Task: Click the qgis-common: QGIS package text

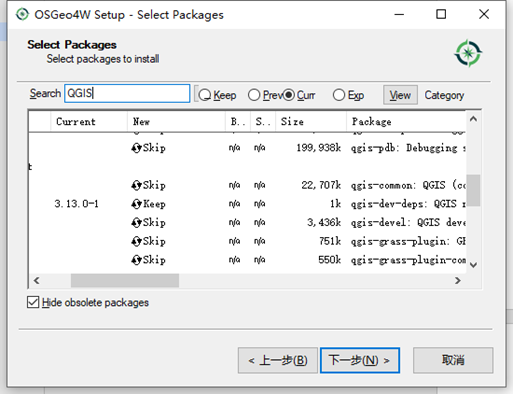Action: [408, 185]
